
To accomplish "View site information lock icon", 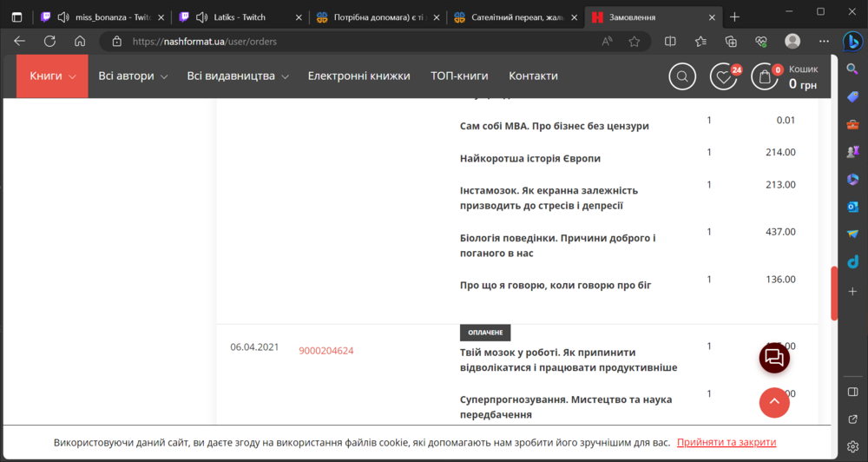I will [x=116, y=41].
